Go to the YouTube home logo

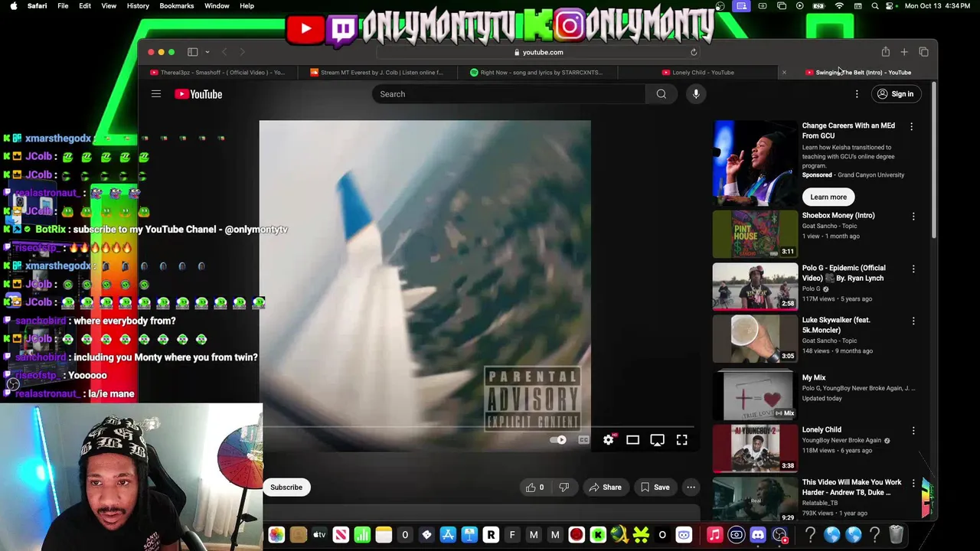pos(198,94)
